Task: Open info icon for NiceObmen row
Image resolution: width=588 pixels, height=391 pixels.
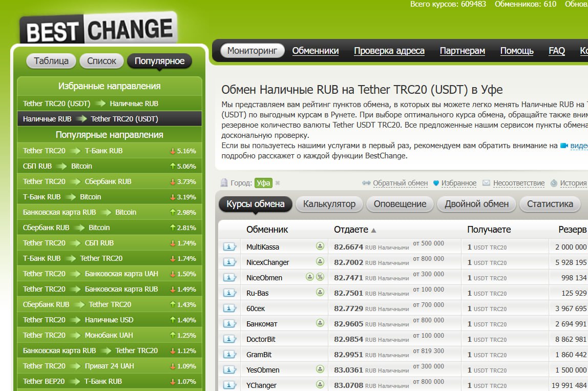Action: (229, 277)
